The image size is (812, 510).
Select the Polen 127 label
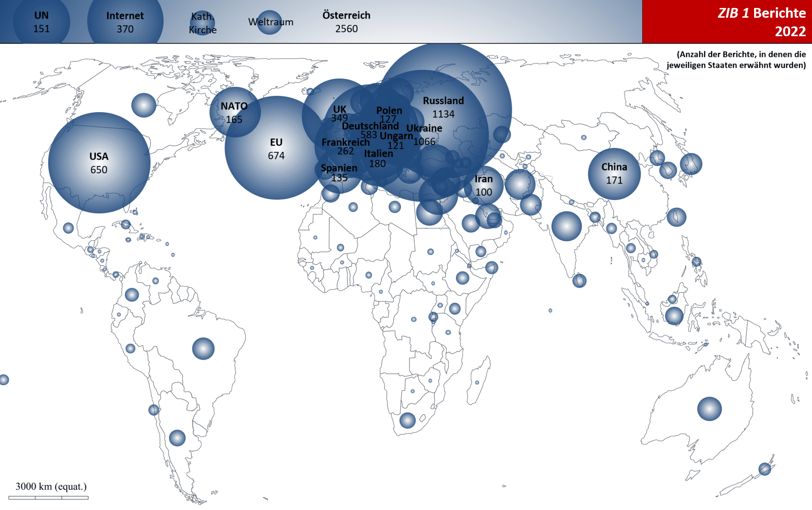pos(389,115)
